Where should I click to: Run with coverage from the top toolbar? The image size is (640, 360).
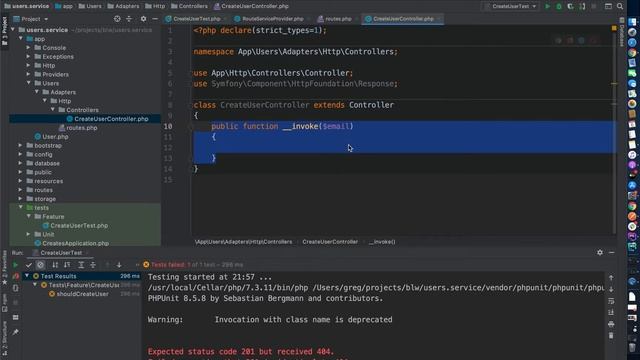(x=571, y=7)
